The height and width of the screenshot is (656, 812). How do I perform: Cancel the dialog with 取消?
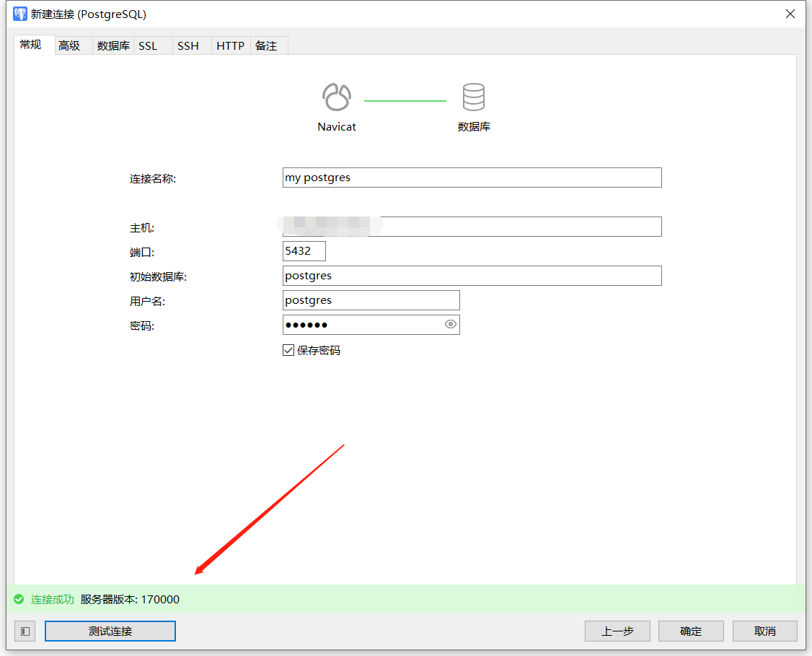[765, 631]
